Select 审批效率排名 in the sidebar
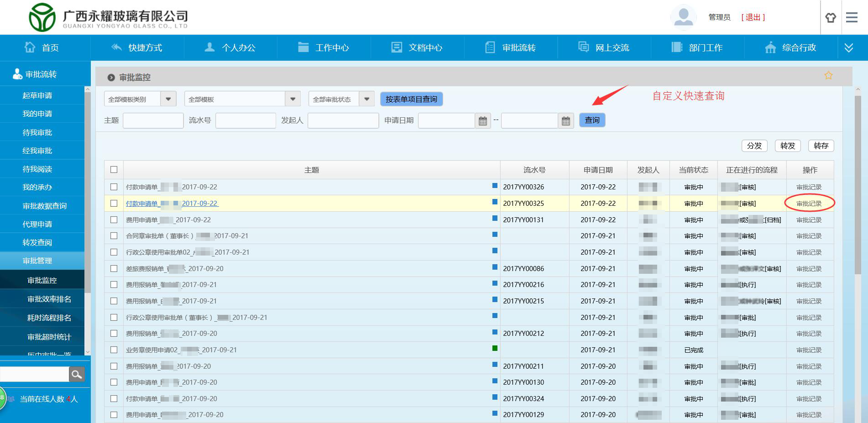This screenshot has width=868, height=423. click(49, 299)
